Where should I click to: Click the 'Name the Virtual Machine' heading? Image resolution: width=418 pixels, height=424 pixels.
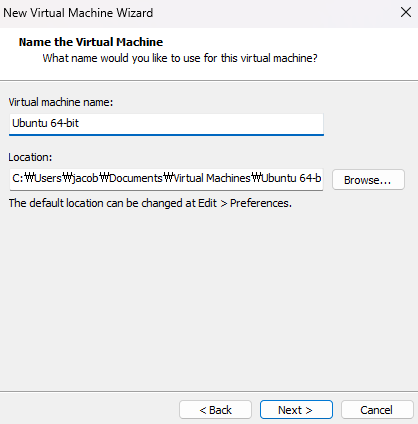(91, 42)
